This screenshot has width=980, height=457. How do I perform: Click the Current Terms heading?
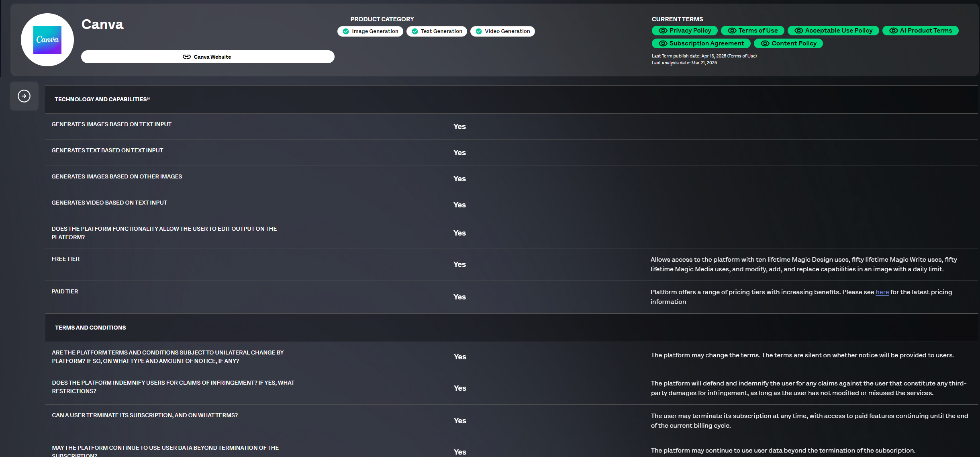coord(677,19)
